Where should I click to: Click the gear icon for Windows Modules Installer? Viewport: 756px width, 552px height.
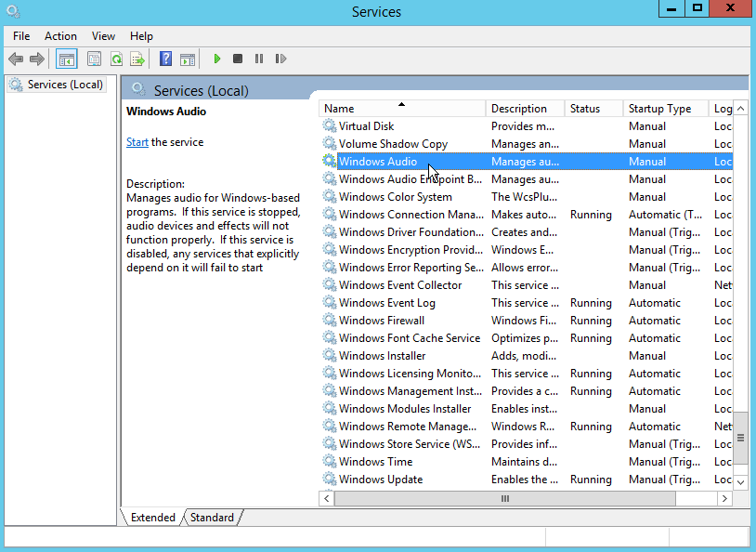point(330,409)
